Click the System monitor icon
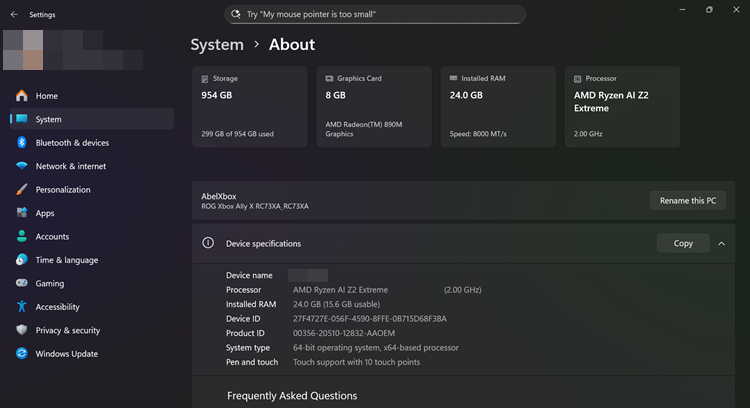The height and width of the screenshot is (408, 750). click(22, 119)
